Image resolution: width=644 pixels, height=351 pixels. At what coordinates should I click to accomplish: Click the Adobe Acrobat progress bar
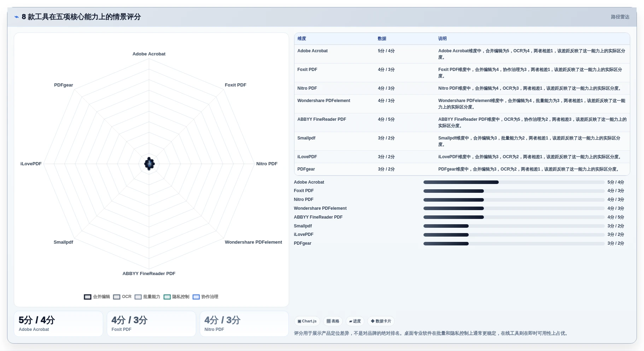[x=514, y=182]
